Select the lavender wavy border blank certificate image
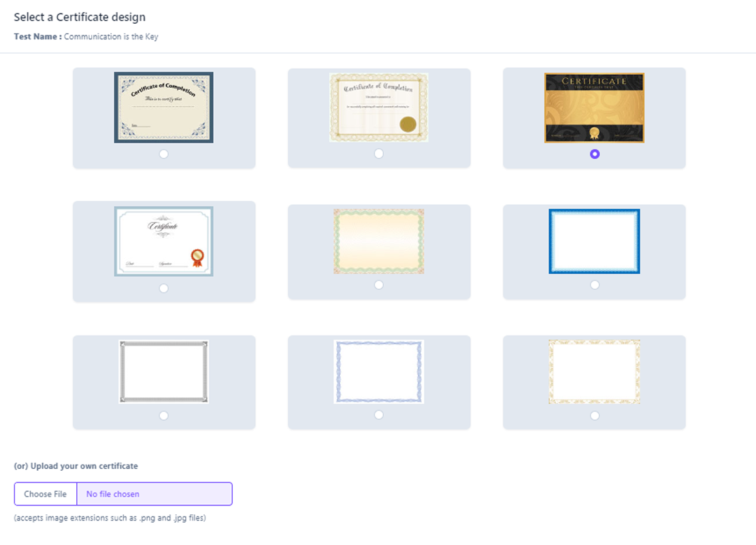The width and height of the screenshot is (756, 545). (378, 372)
